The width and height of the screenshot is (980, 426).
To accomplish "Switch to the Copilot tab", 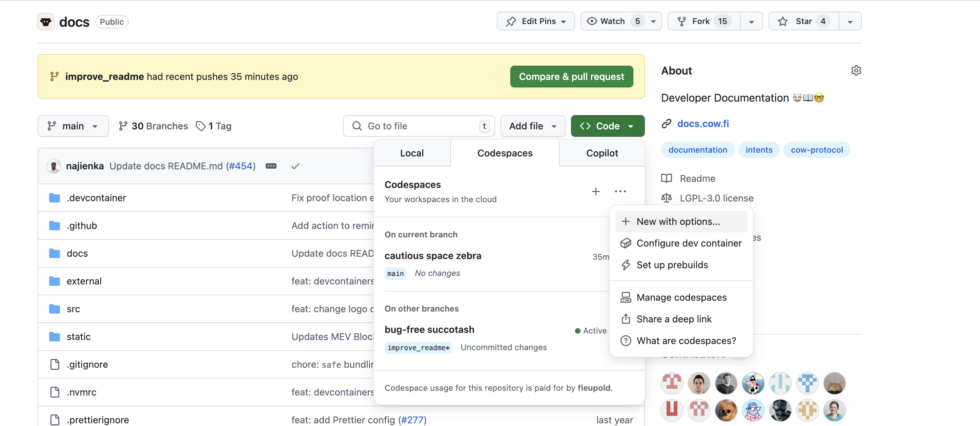I will 602,153.
